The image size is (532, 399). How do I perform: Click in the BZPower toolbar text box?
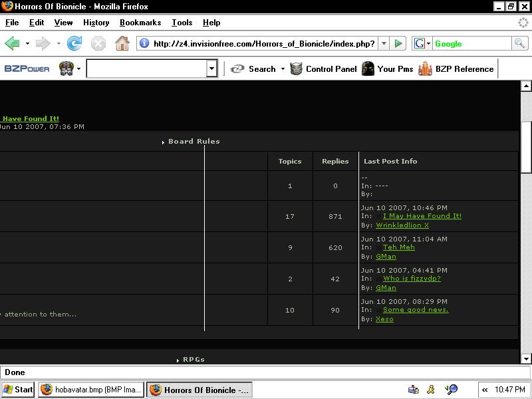pyautogui.click(x=146, y=68)
